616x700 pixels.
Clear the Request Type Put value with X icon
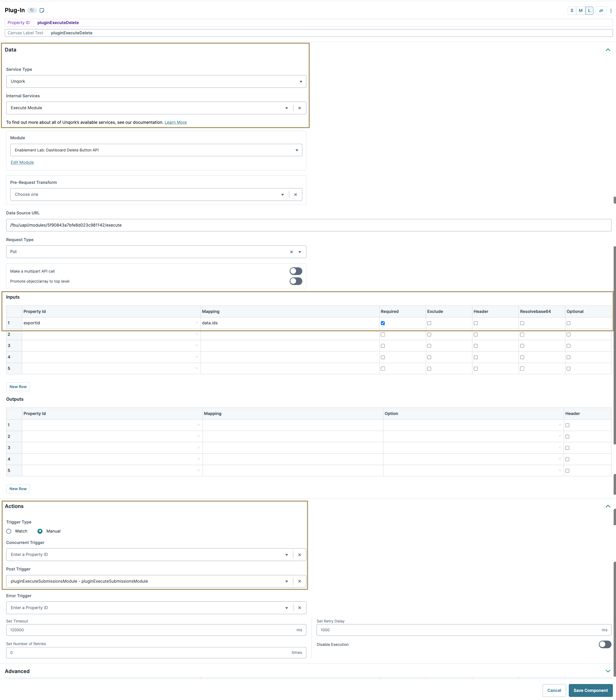(292, 251)
